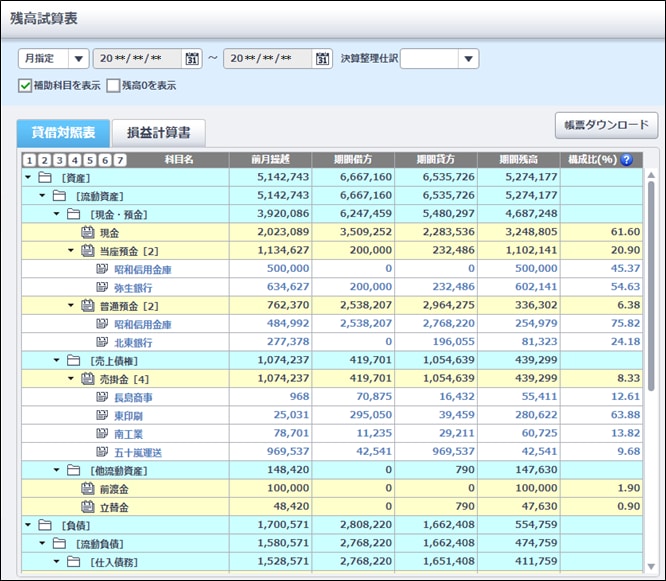Image resolution: width=666 pixels, height=581 pixels.
Task: Click the 帳票ダウンロード button
Action: 606,125
